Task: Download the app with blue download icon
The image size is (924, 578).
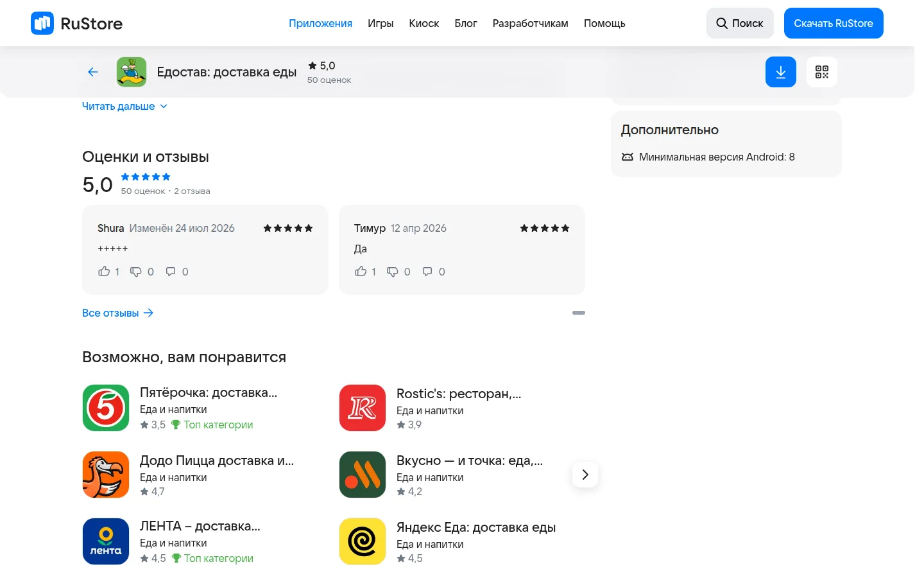Action: pyautogui.click(x=781, y=72)
